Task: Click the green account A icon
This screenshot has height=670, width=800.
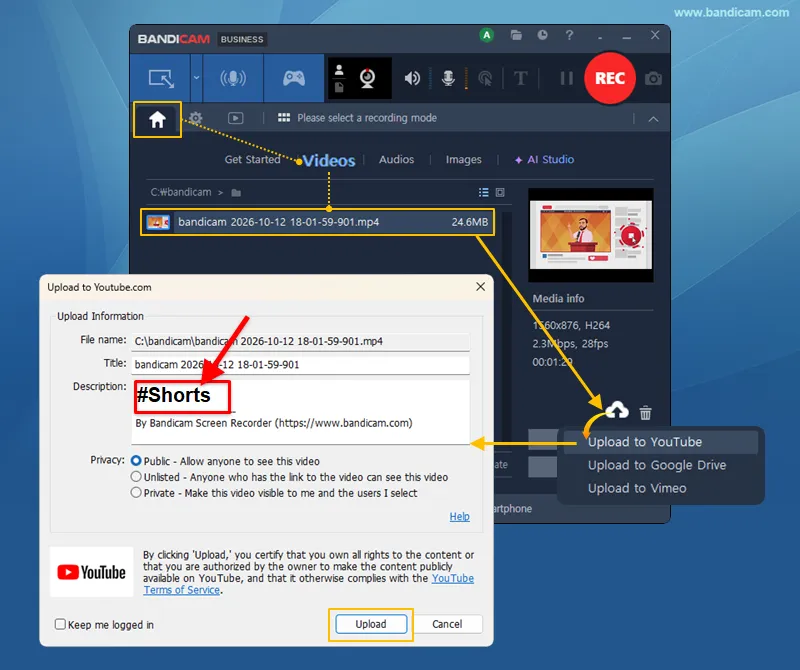Action: coord(487,35)
